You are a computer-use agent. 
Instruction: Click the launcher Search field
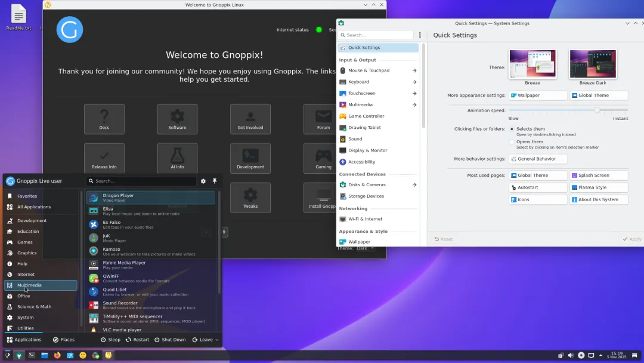pyautogui.click(x=141, y=181)
